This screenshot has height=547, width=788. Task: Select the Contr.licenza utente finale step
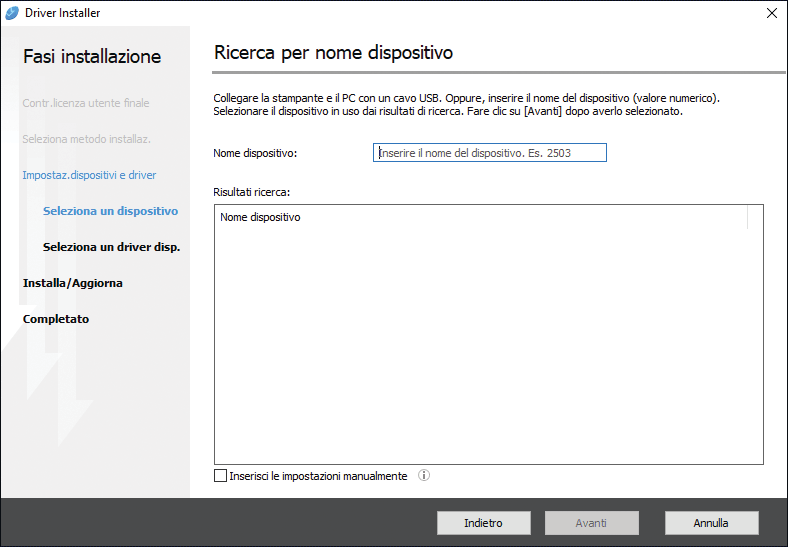pos(86,103)
